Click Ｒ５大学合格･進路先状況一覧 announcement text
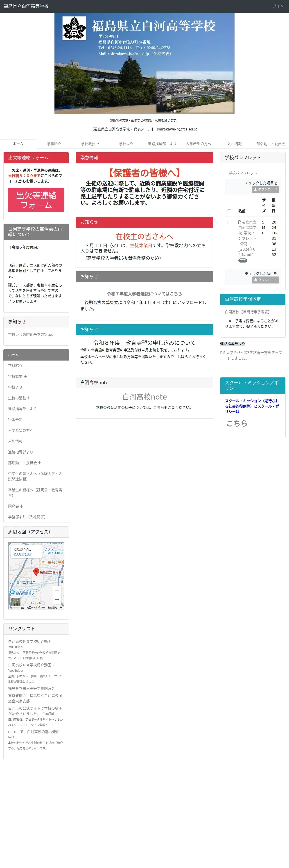This screenshot has height=868, width=289. [251, 355]
